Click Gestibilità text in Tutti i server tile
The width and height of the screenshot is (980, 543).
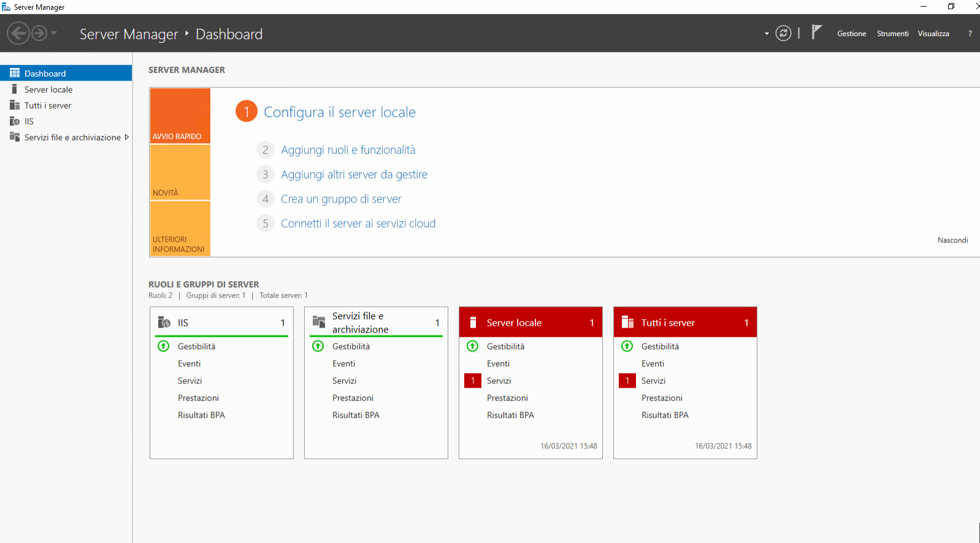(660, 347)
